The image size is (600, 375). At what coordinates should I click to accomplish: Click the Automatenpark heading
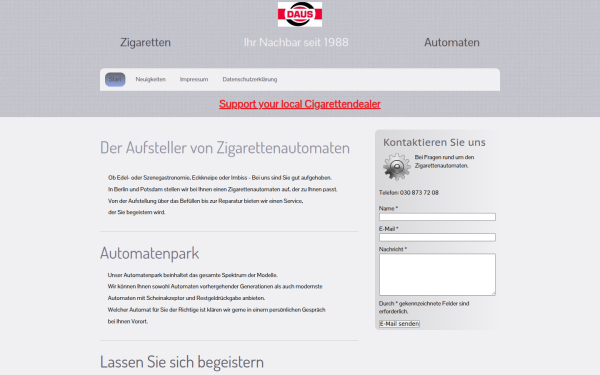pos(150,253)
